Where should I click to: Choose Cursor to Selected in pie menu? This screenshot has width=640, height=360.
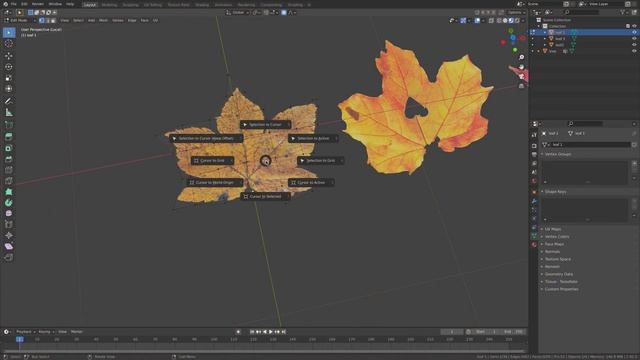click(x=265, y=197)
